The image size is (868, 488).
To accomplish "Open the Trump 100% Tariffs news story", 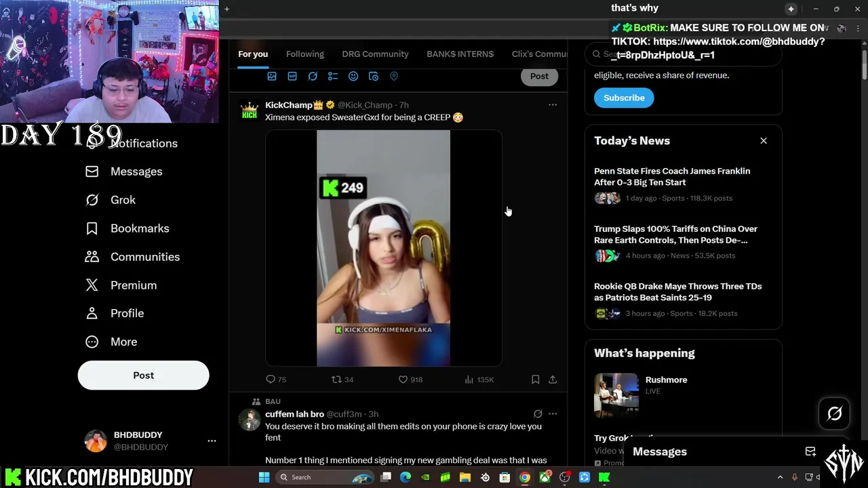I will click(x=683, y=243).
